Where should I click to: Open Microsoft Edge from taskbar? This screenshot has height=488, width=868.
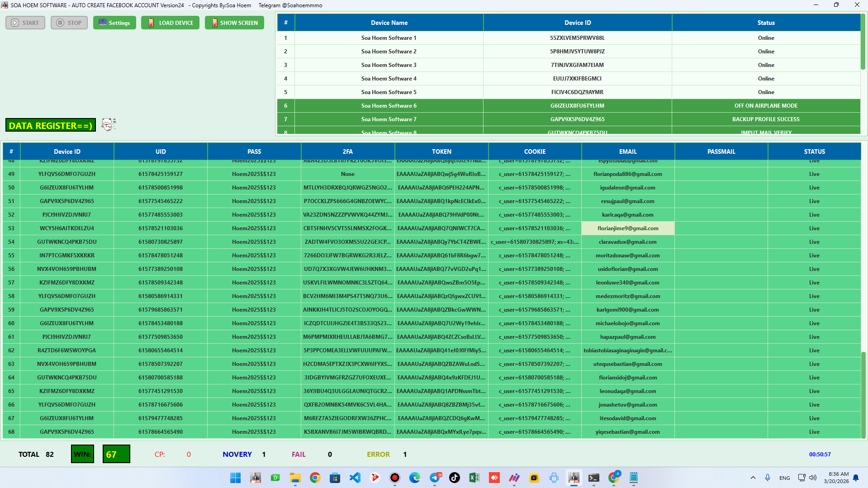coord(415,478)
